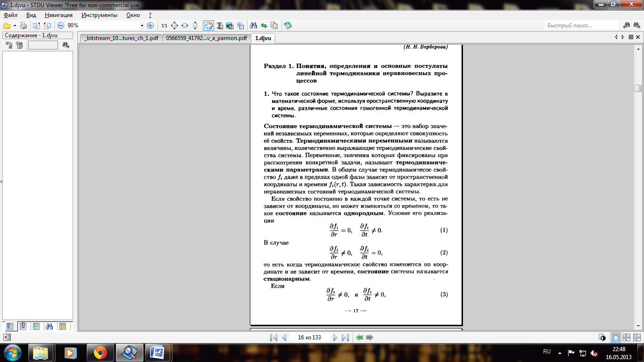
Task: Click the green swap arrows toolbar icon
Action: pyautogui.click(x=264, y=25)
